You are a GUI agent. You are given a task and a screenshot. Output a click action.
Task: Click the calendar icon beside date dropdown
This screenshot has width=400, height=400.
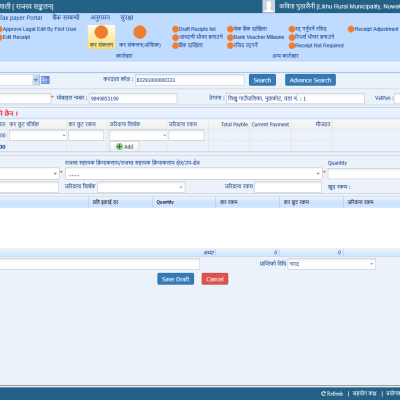(x=45, y=80)
